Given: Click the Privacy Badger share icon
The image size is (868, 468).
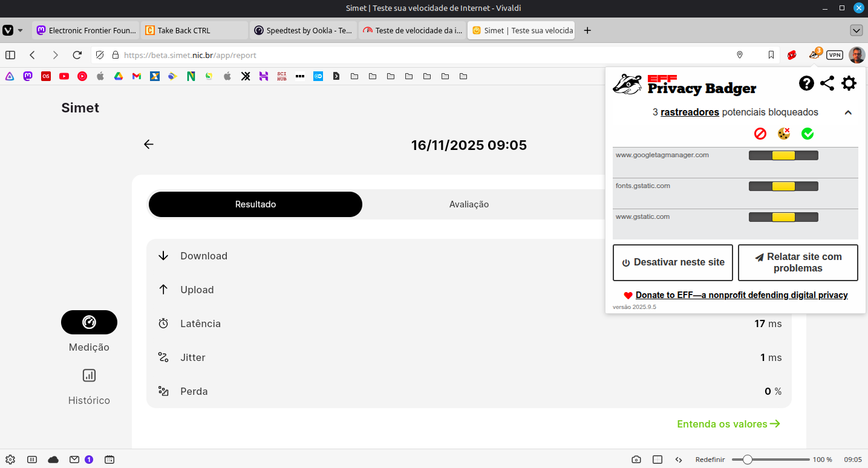Looking at the screenshot, I should pos(827,83).
